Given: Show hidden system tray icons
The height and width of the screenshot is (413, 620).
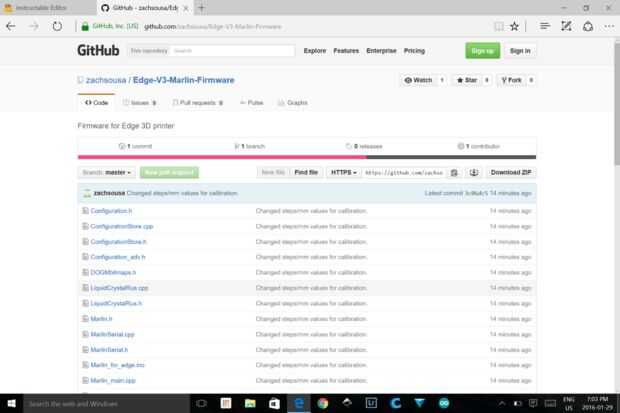Looking at the screenshot, I should (x=501, y=404).
